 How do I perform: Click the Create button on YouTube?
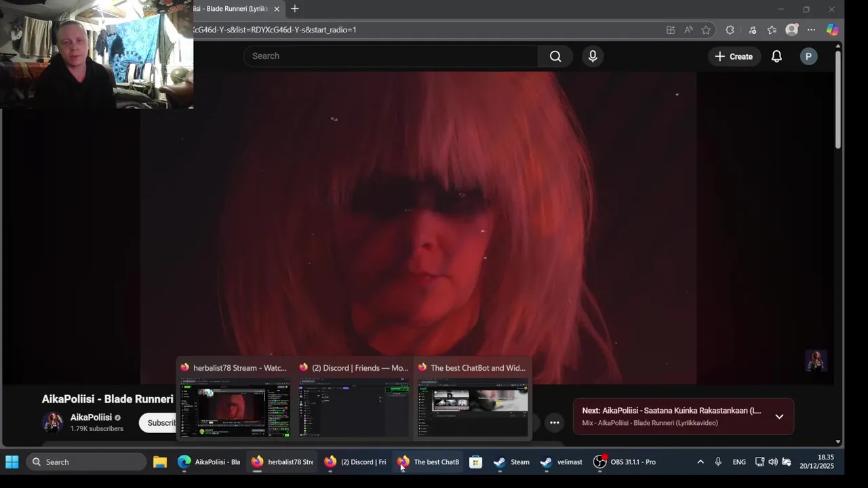(734, 56)
